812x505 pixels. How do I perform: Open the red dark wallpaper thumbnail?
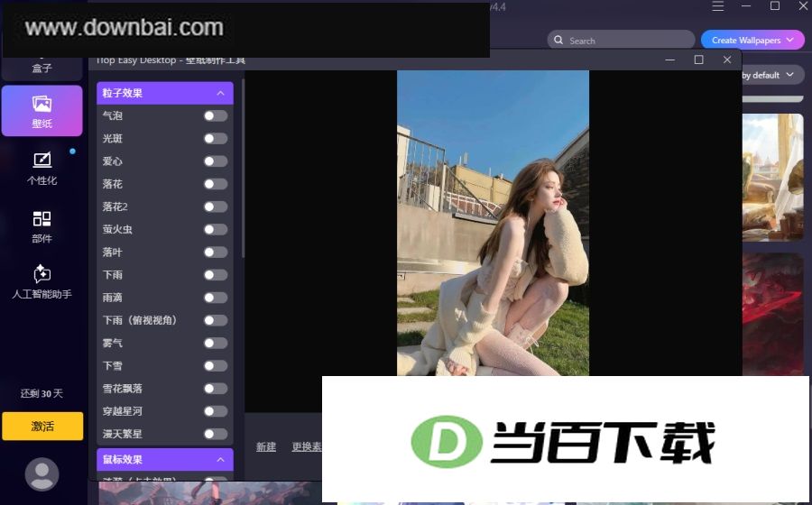(x=772, y=314)
